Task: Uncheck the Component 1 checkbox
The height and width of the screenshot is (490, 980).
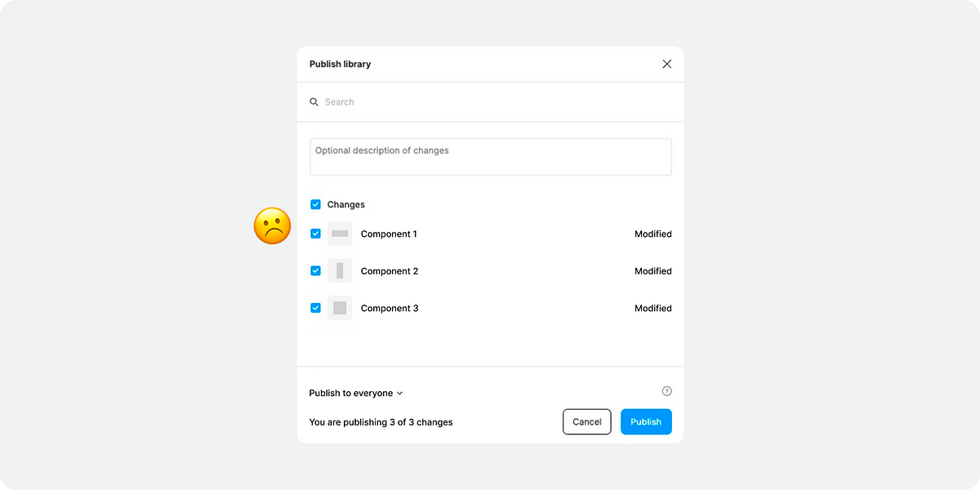Action: (x=315, y=234)
